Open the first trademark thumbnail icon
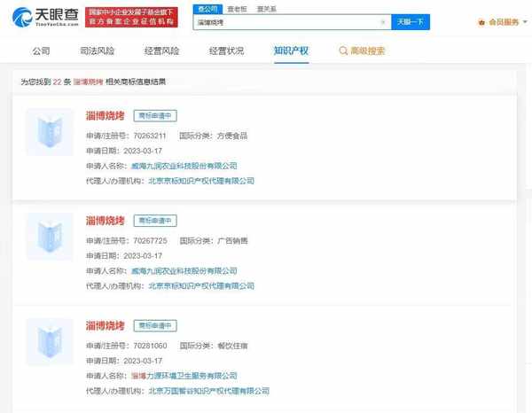The width and height of the screenshot is (532, 413). click(x=50, y=133)
